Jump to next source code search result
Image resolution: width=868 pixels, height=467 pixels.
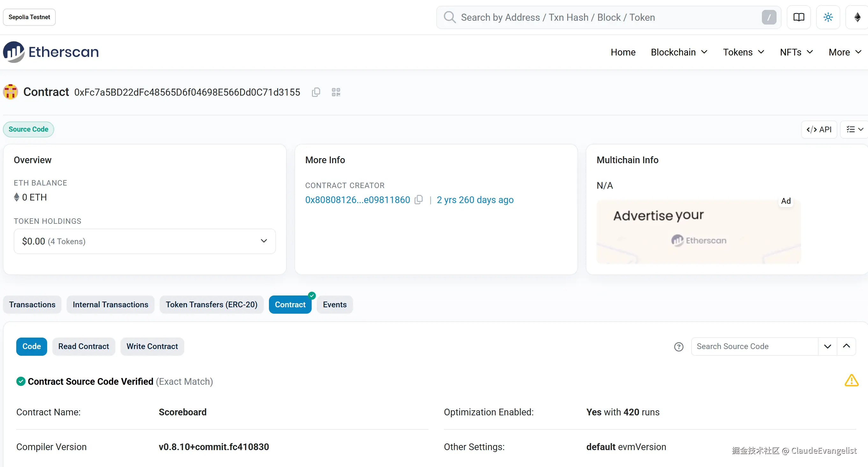tap(827, 347)
